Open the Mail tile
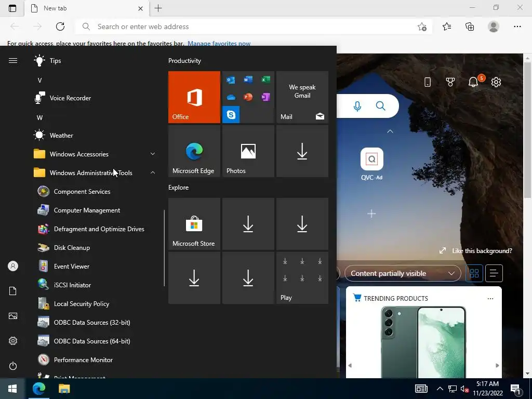Screen dimensions: 532x399 (x=302, y=97)
